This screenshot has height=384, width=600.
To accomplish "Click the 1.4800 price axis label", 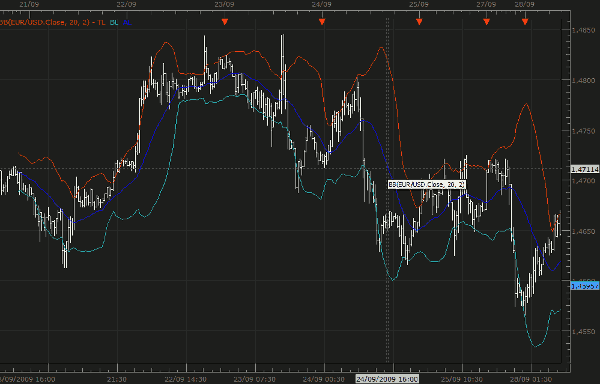I will 583,81.
